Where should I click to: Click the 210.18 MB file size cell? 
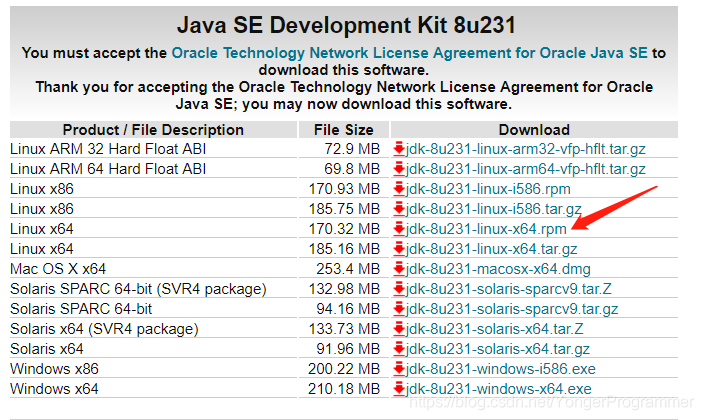pyautogui.click(x=344, y=389)
